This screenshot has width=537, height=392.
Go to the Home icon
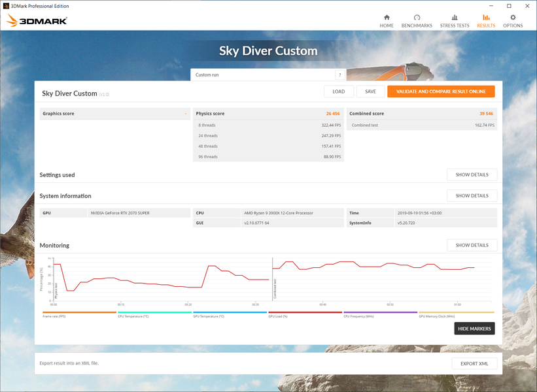(387, 18)
